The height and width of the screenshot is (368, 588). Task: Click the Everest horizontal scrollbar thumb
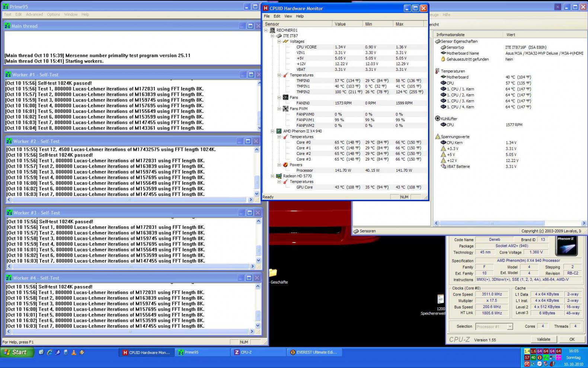[x=492, y=223]
